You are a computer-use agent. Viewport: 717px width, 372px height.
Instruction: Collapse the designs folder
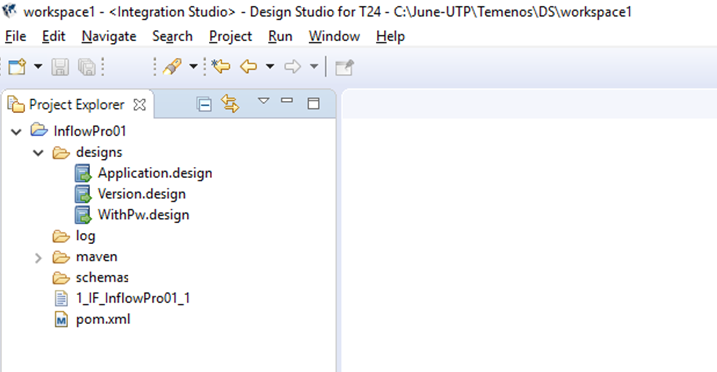tap(38, 153)
